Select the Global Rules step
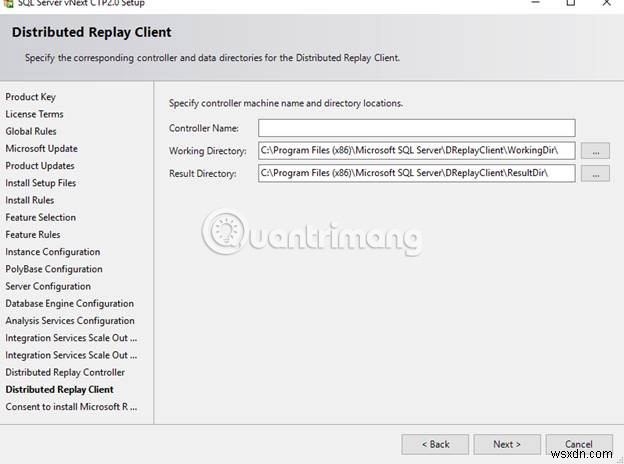624x464 pixels. (x=31, y=131)
